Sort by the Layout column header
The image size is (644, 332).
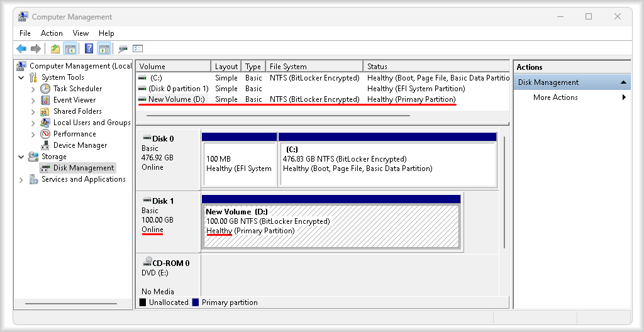tap(226, 66)
